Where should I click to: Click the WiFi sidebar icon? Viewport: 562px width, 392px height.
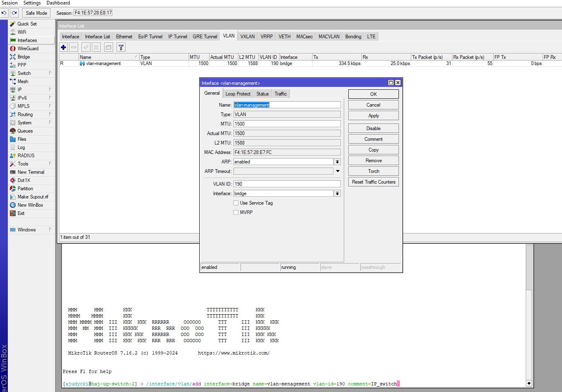point(13,32)
